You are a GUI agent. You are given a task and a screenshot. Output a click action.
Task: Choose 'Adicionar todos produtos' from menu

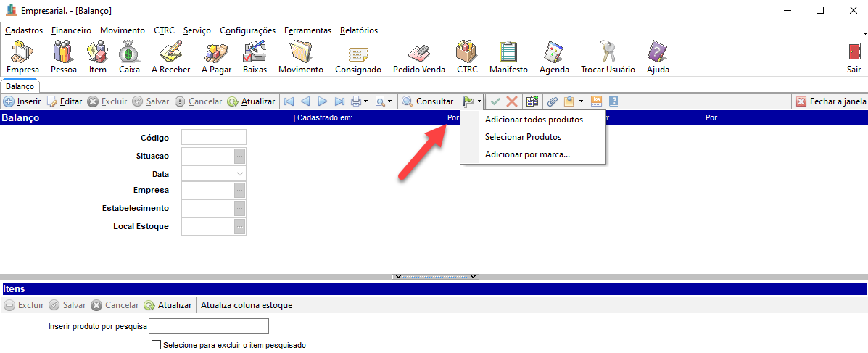pos(534,120)
